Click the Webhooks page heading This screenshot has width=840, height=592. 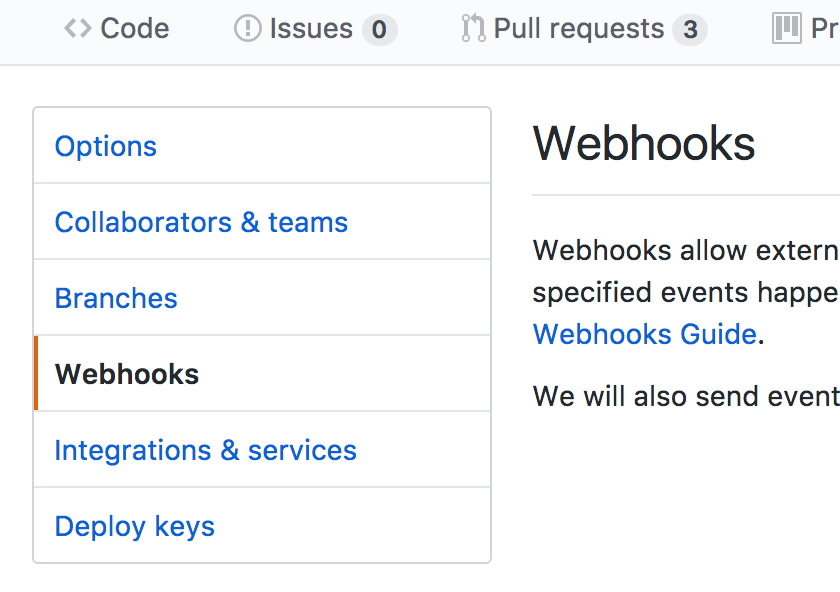(x=644, y=144)
